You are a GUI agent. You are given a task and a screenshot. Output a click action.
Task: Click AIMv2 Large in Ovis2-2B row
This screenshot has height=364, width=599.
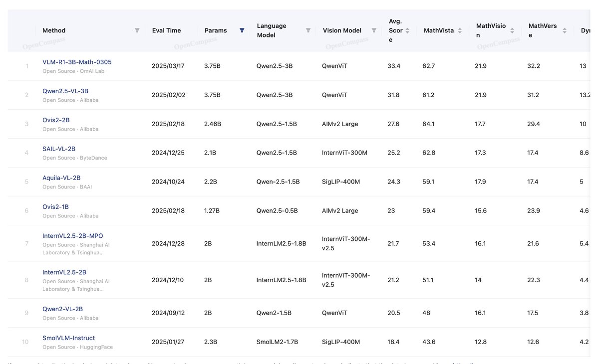pyautogui.click(x=340, y=124)
